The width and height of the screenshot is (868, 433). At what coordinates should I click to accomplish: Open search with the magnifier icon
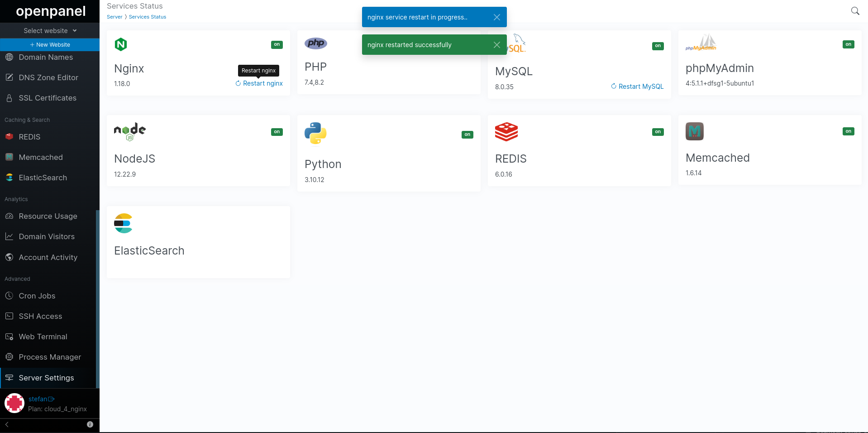(855, 11)
